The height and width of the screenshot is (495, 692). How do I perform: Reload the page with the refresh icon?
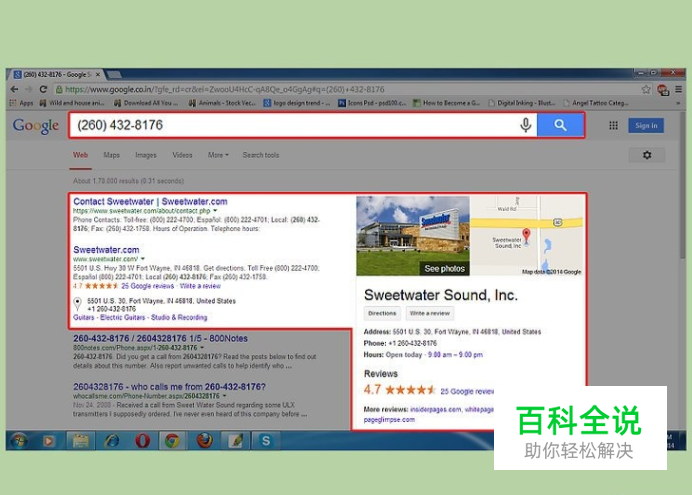tap(43, 89)
